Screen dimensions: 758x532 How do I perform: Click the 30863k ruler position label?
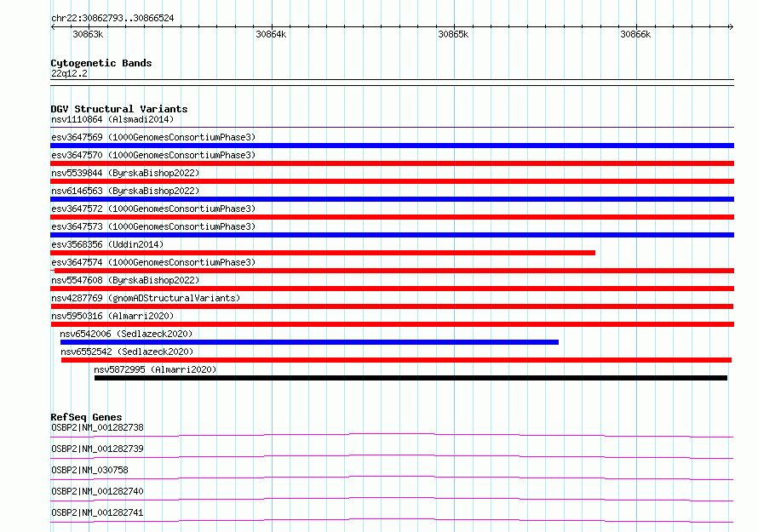[x=88, y=34]
